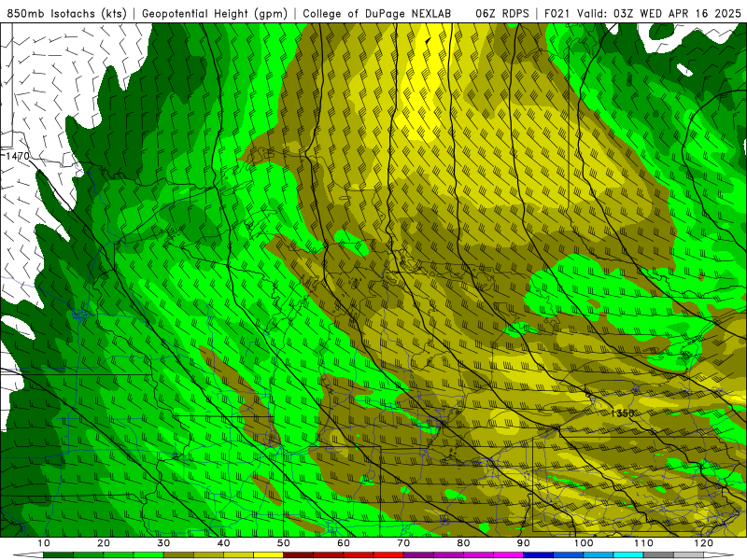The image size is (747, 560).
Task: Click the '100' color bar label
Action: pos(584,543)
